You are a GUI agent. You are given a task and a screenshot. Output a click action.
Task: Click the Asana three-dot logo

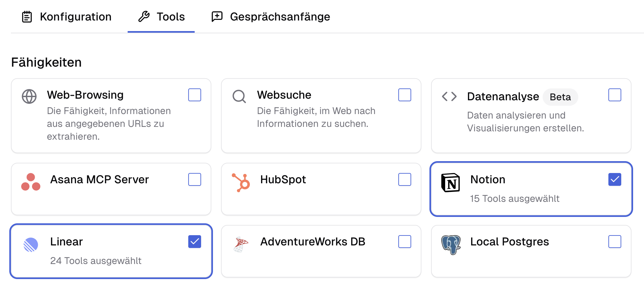click(31, 182)
